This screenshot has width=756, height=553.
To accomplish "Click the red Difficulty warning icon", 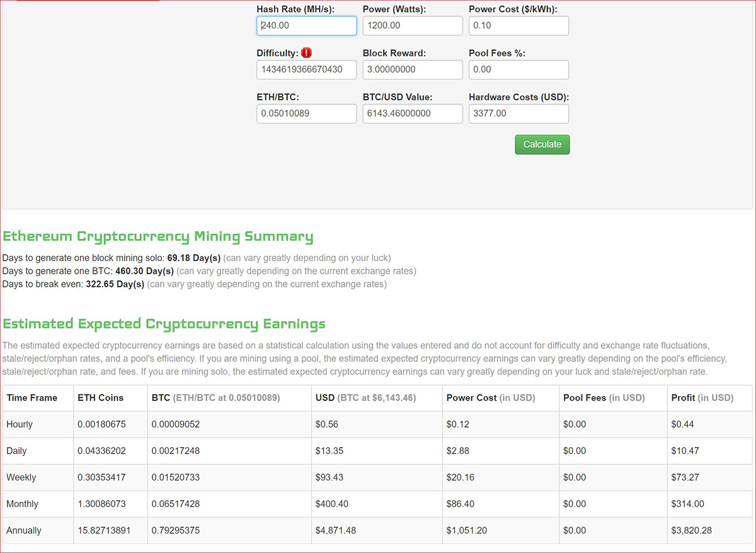I will [307, 53].
